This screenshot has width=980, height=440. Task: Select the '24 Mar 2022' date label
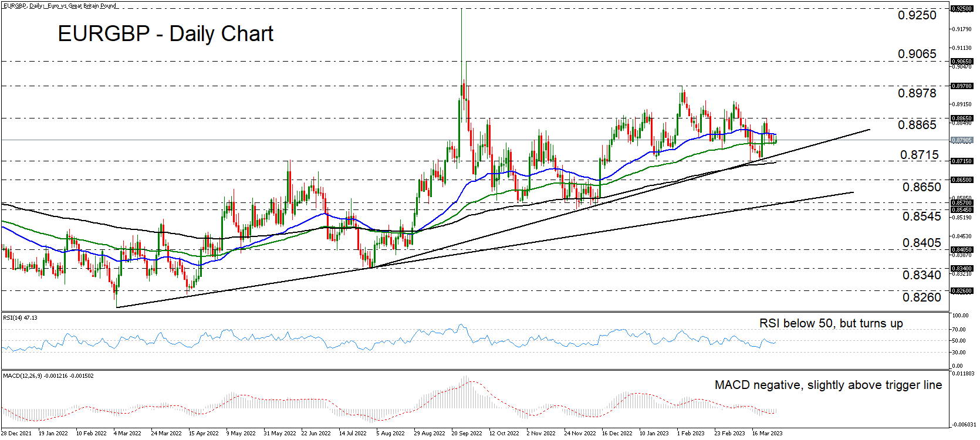(x=166, y=434)
